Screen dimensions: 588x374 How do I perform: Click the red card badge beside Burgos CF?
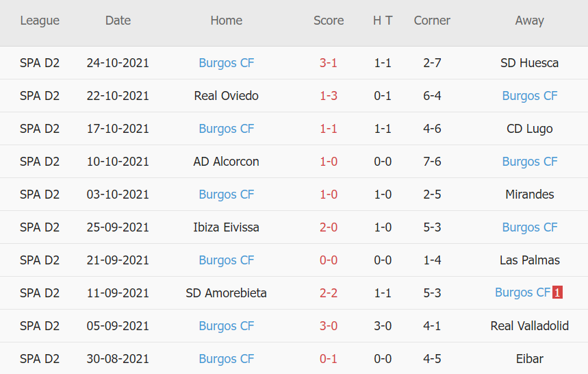[x=558, y=293]
